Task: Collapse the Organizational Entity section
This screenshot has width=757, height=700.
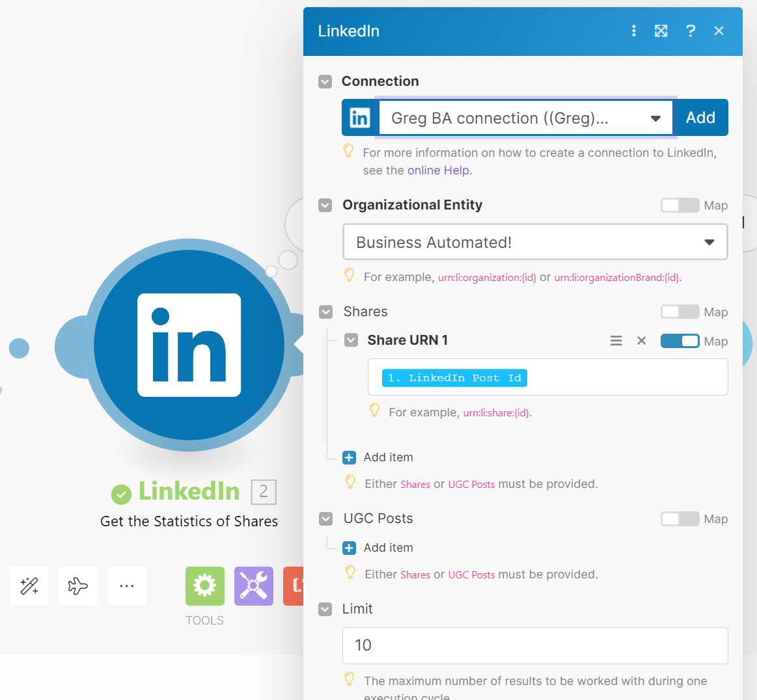Action: tap(325, 206)
